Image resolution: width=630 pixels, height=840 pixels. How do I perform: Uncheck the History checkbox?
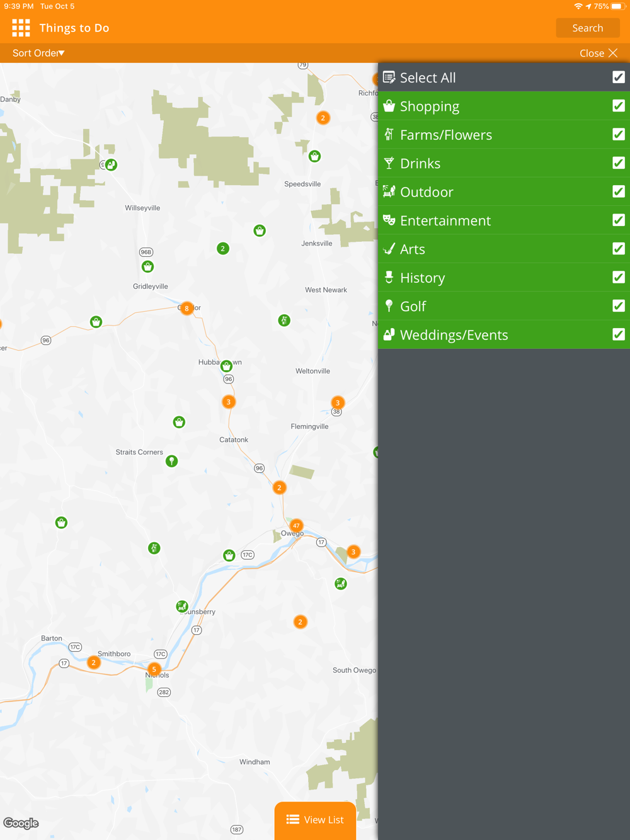[x=619, y=277]
